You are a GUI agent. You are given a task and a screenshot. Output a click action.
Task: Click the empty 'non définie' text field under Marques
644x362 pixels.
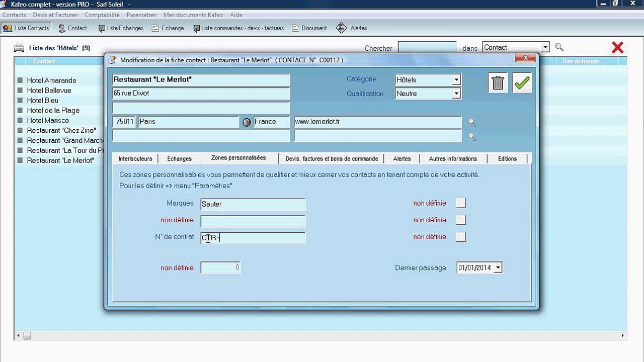pos(253,221)
